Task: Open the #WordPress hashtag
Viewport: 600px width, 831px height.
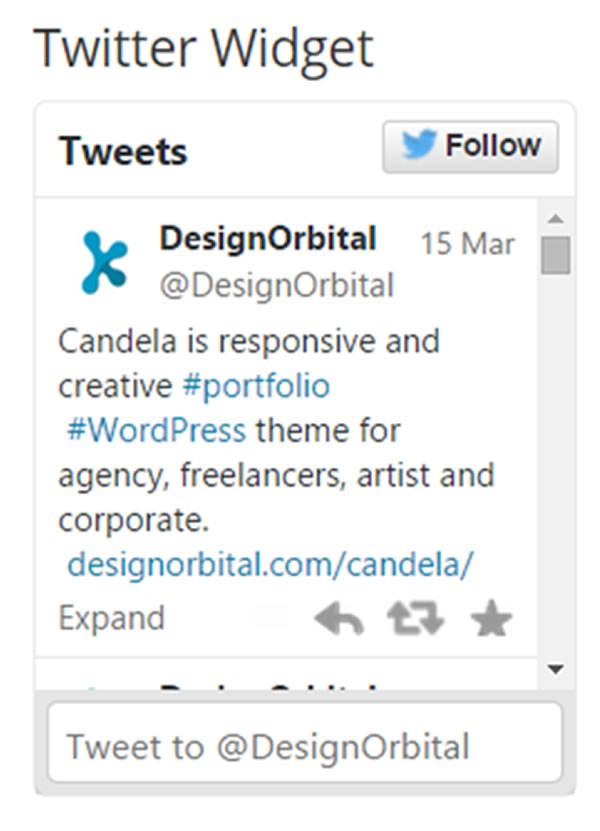Action: (157, 430)
